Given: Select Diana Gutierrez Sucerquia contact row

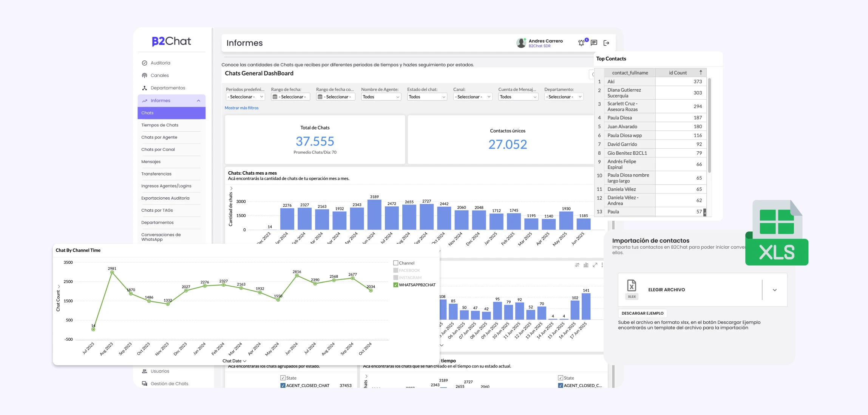Looking at the screenshot, I should pyautogui.click(x=651, y=93).
